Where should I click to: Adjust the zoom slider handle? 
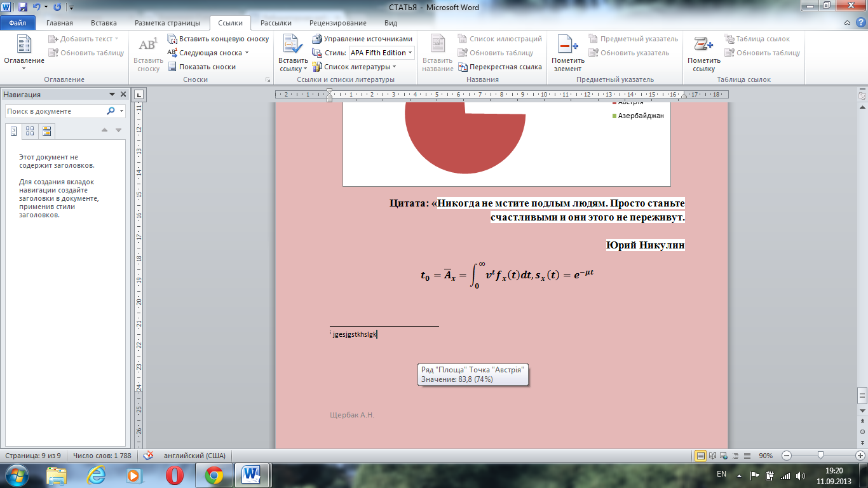(x=821, y=456)
